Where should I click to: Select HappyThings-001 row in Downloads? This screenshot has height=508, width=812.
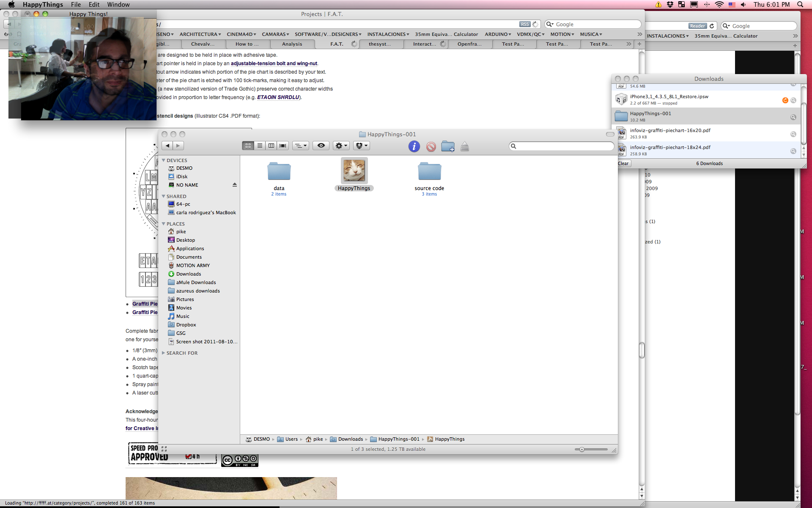706,116
